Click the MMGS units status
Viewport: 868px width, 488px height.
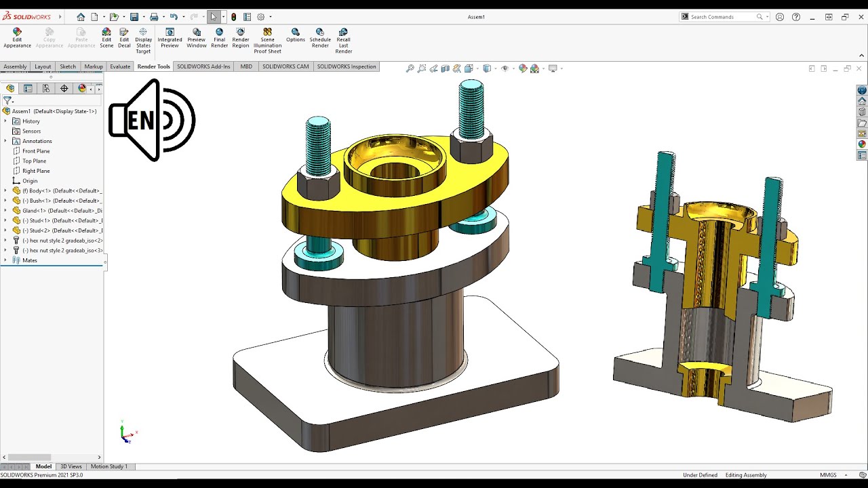pos(828,475)
